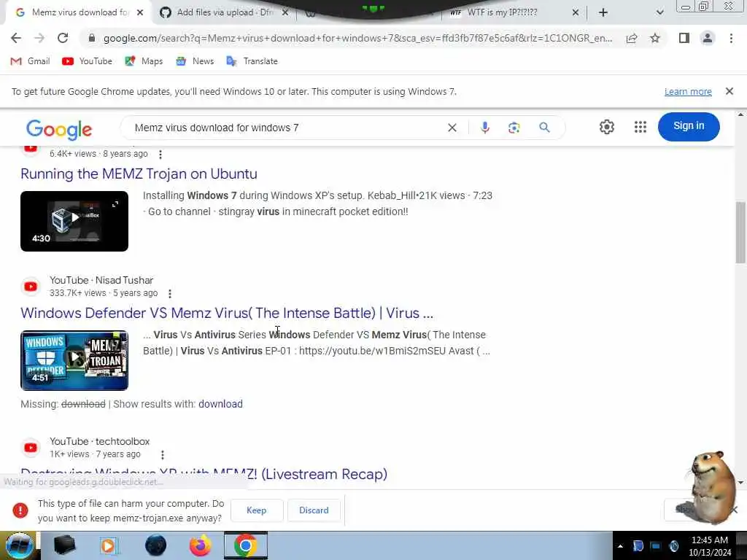
Task: Discard the memz-trojan.exe download
Action: coord(314,510)
